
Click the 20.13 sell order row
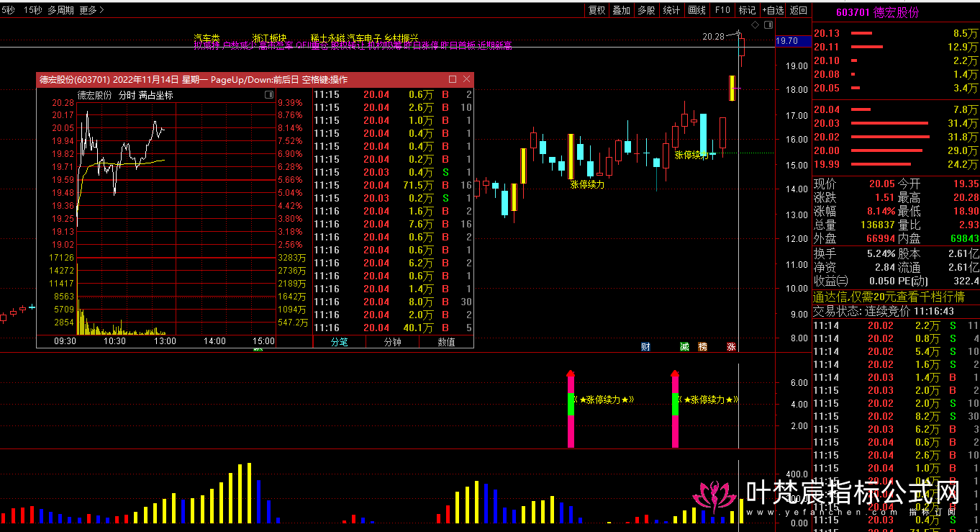click(896, 33)
